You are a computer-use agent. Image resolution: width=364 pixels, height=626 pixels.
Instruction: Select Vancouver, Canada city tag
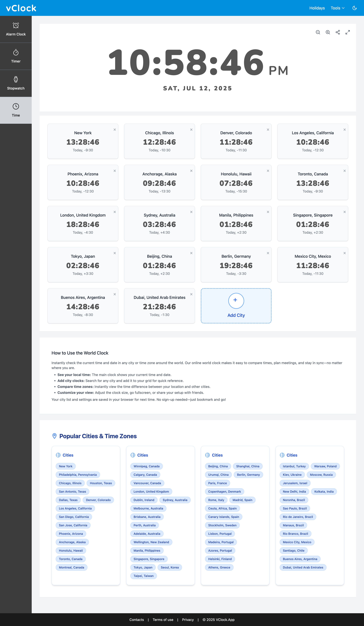(x=147, y=483)
